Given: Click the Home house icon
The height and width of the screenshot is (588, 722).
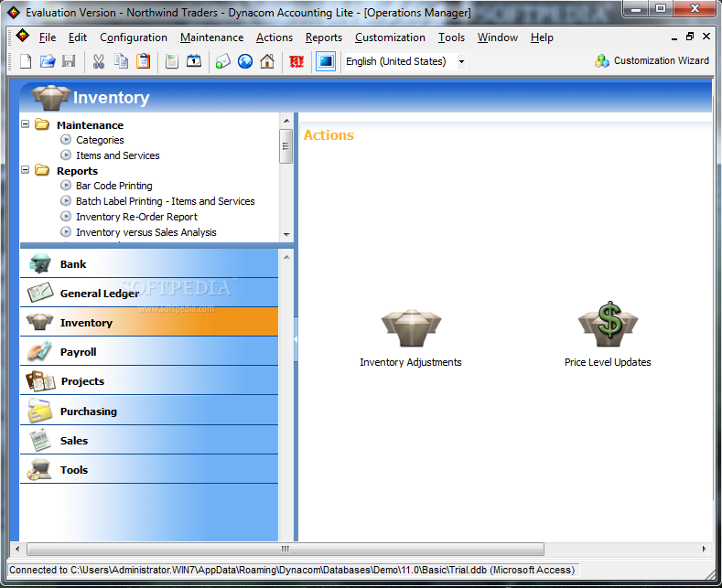Looking at the screenshot, I should tap(267, 61).
